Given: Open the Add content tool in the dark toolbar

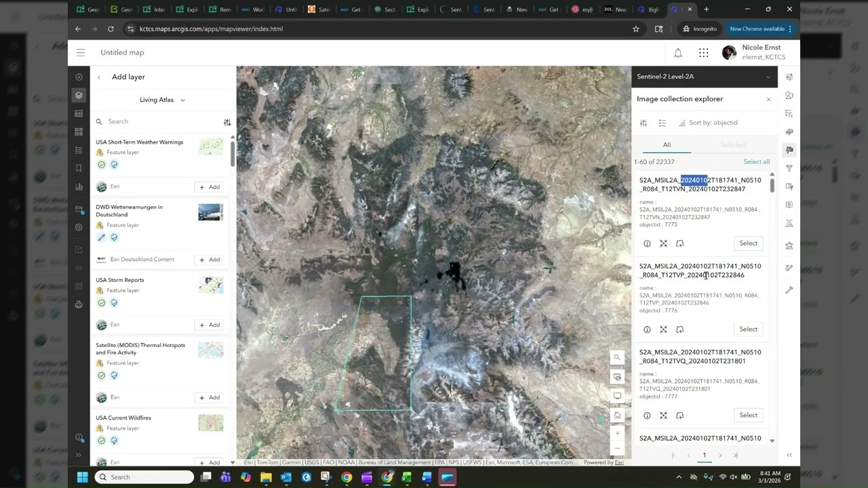Looking at the screenshot, I should 79,77.
